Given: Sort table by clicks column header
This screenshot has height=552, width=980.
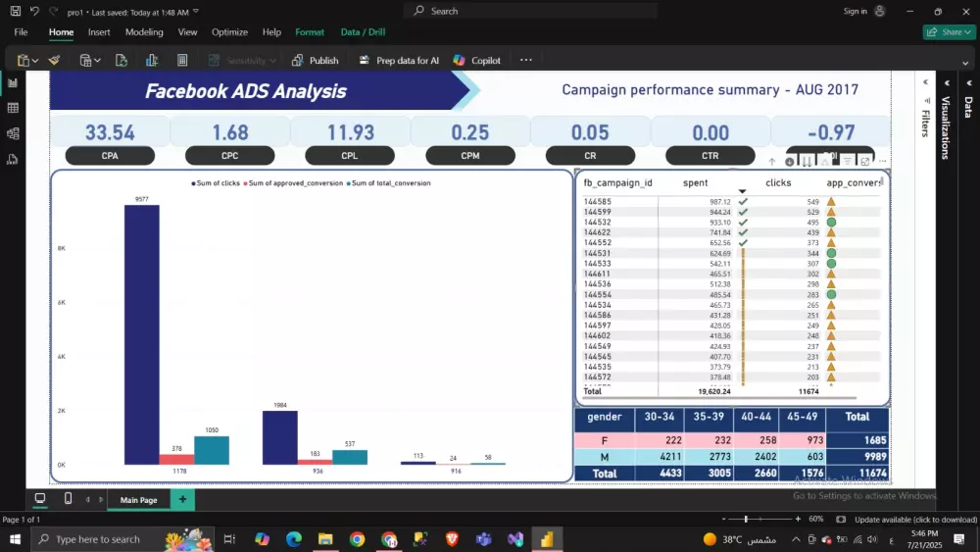Looking at the screenshot, I should point(778,182).
